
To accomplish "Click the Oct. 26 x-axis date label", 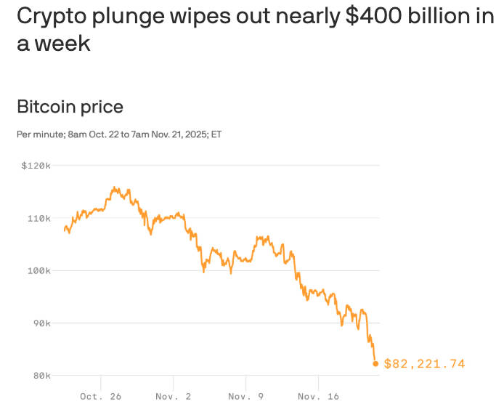I will pyautogui.click(x=100, y=397).
